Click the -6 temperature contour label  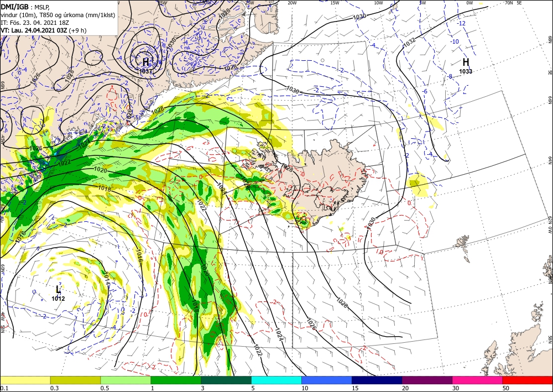coord(425,92)
